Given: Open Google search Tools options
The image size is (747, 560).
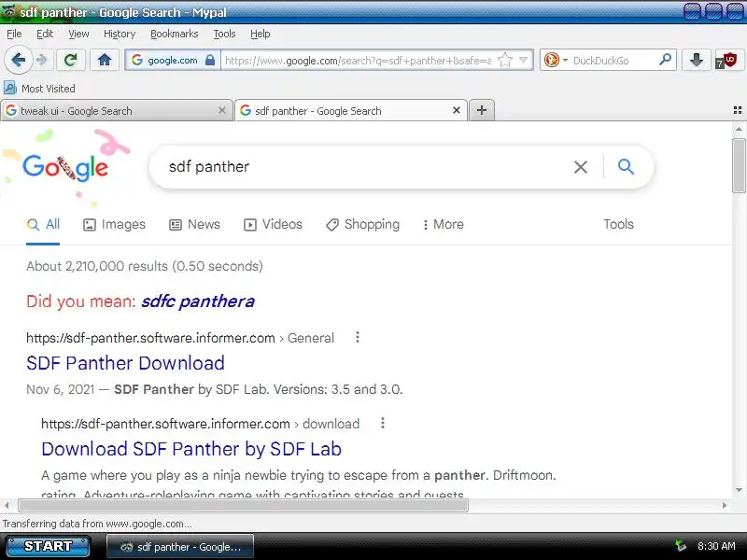Looking at the screenshot, I should coord(618,224).
